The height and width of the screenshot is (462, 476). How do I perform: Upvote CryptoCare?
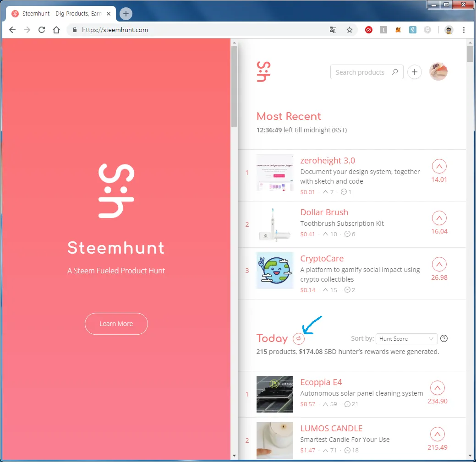[439, 264]
